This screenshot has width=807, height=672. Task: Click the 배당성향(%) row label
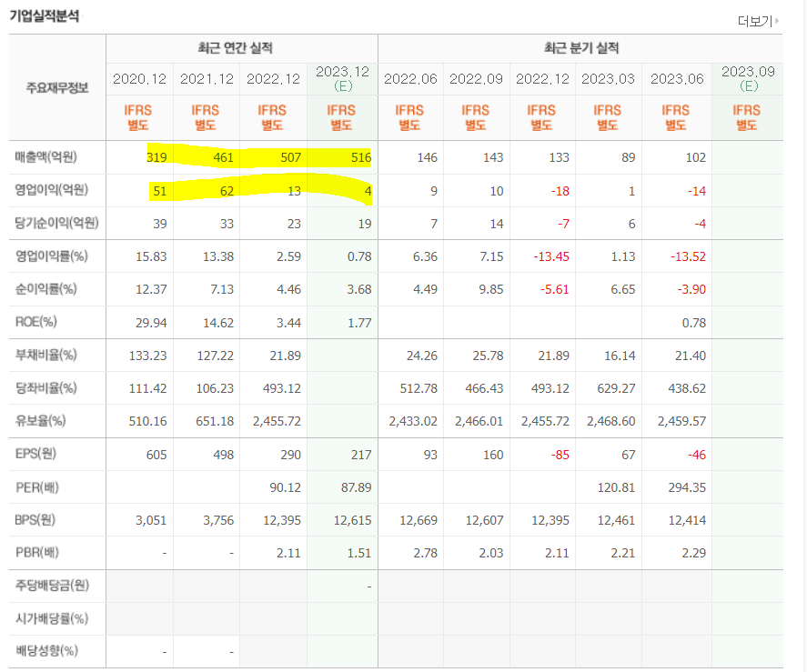click(46, 651)
